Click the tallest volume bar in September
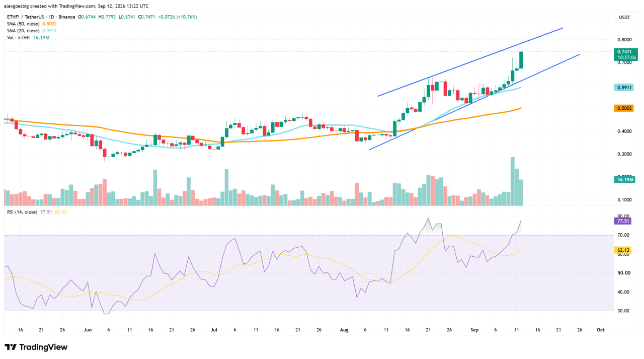This screenshot has height=359, width=644. point(513,181)
